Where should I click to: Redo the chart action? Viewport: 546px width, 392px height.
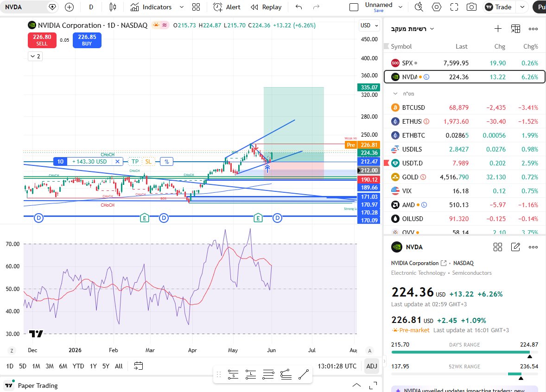click(316, 7)
